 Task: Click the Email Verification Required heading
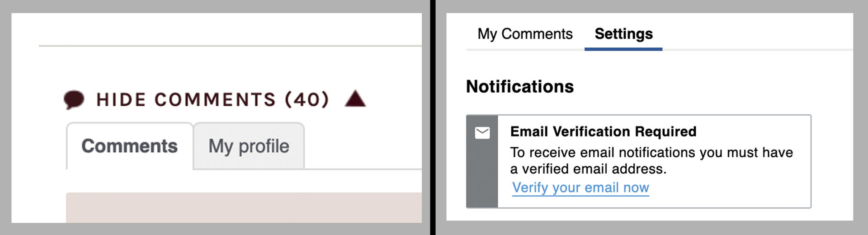[x=603, y=132]
